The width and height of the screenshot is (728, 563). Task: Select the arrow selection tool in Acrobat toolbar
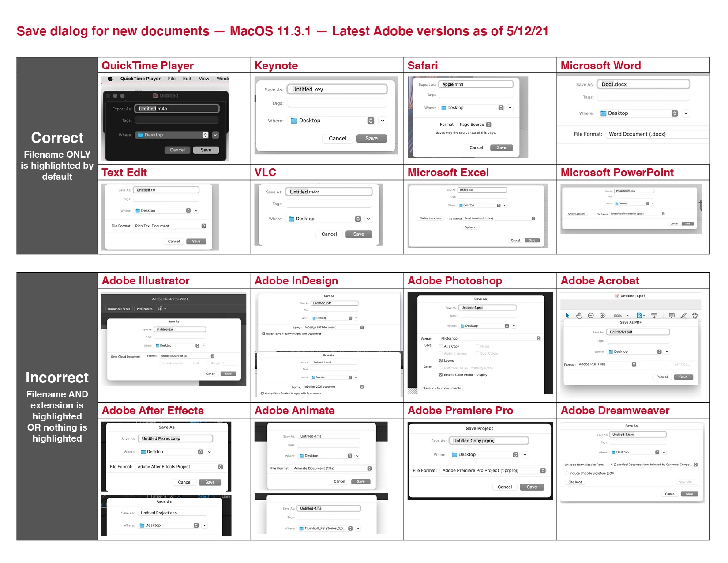click(567, 315)
